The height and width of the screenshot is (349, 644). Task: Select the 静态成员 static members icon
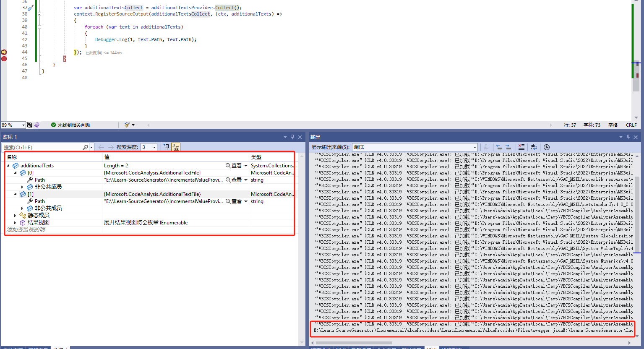click(23, 216)
